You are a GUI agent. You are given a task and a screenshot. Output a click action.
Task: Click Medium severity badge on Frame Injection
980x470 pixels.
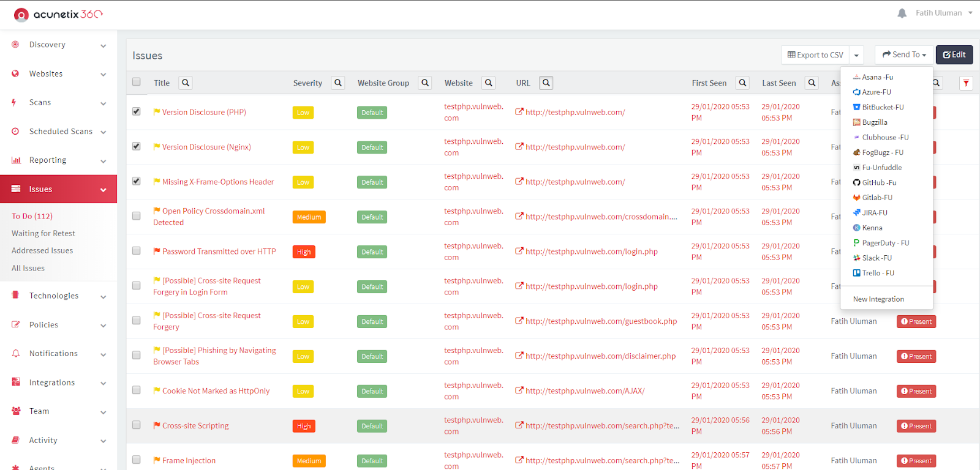pos(309,461)
